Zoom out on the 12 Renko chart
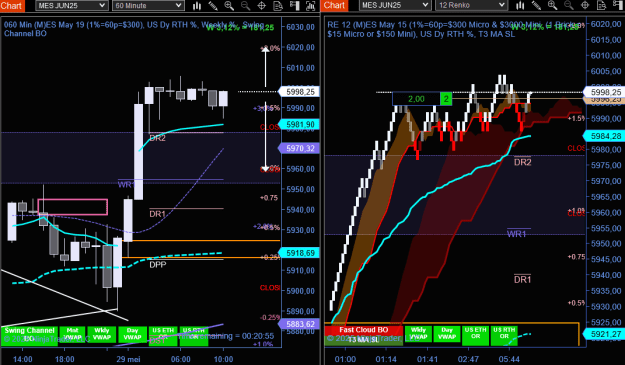Image resolution: width=625 pixels, height=365 pixels. pos(569,6)
